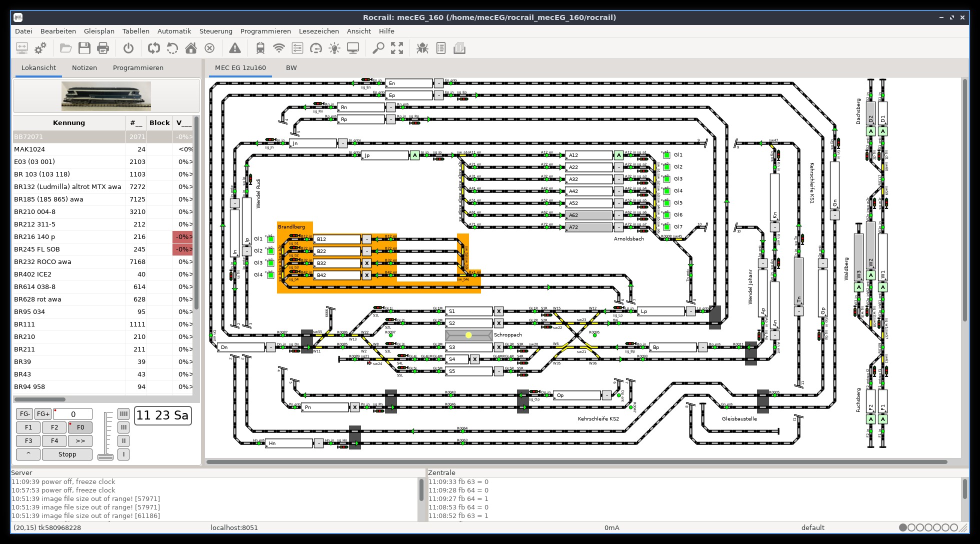This screenshot has width=980, height=544.
Task: Click the stacked pages copy icon
Action: [459, 48]
